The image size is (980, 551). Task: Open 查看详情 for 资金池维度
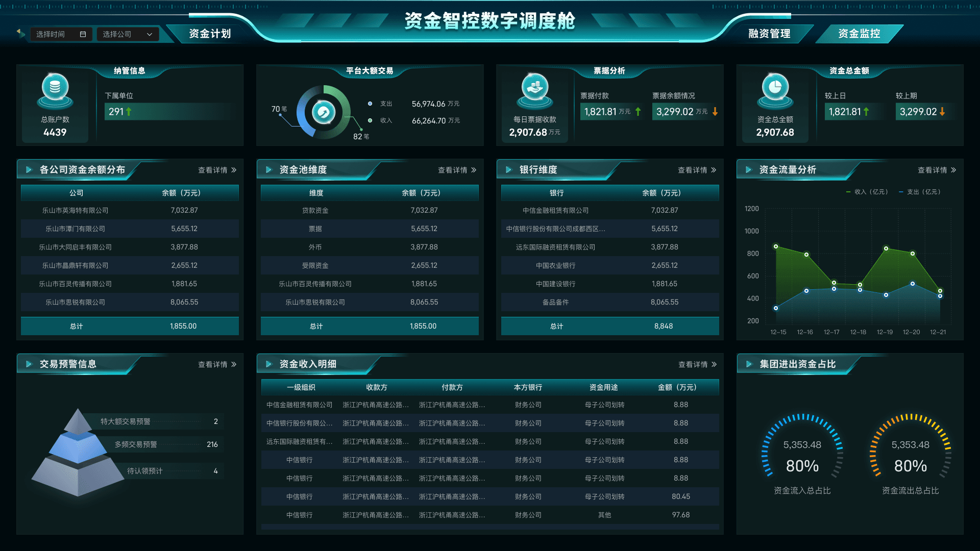point(457,170)
